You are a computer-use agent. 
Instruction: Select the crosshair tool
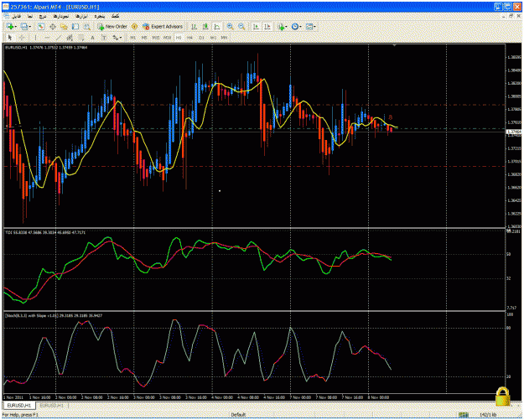pos(22,38)
